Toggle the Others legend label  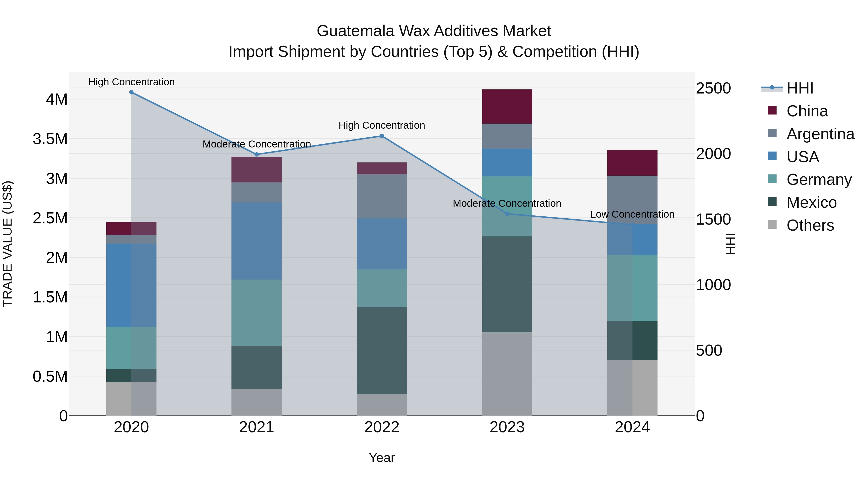pos(810,225)
